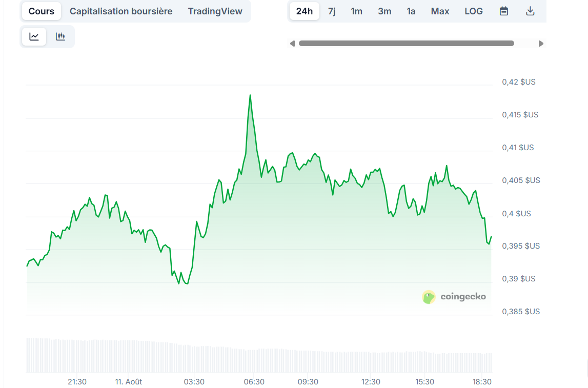Click the download chart icon

click(x=531, y=11)
